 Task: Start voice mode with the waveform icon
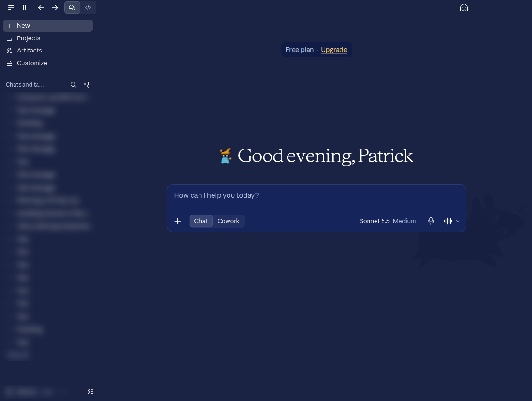click(448, 221)
